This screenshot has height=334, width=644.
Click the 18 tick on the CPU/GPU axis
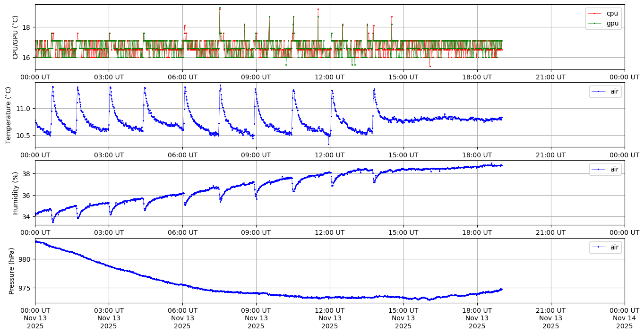coord(26,27)
